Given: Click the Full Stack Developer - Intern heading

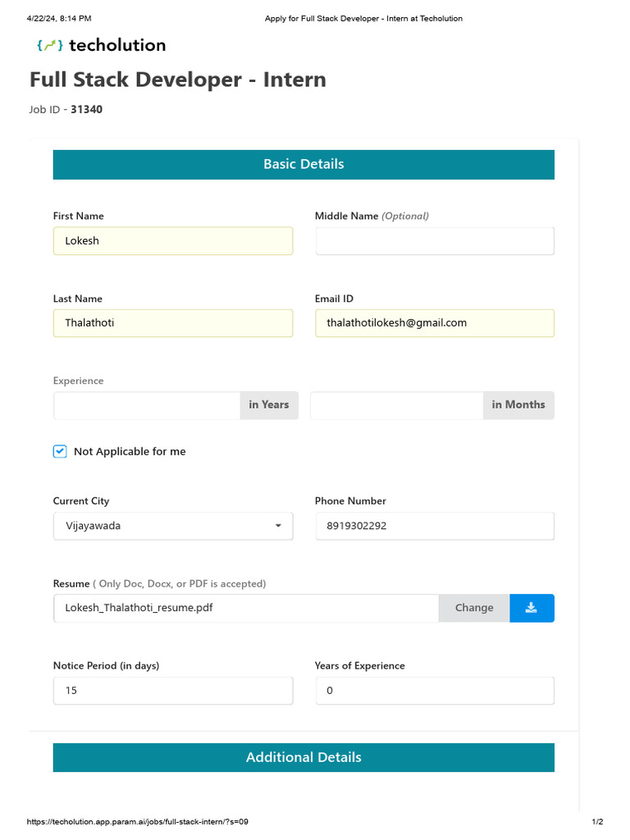Looking at the screenshot, I should (x=178, y=80).
